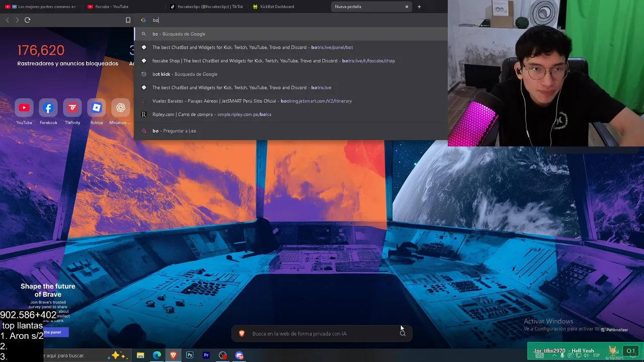Viewport: 644px width, 362px height.
Task: Click the 'Shape the future of Brave' heading
Action: pyautogui.click(x=48, y=290)
